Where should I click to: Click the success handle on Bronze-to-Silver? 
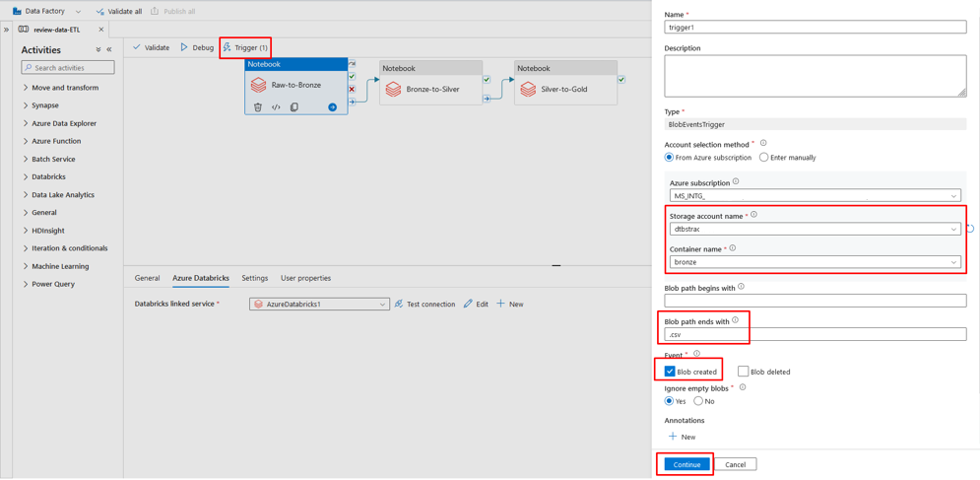487,80
